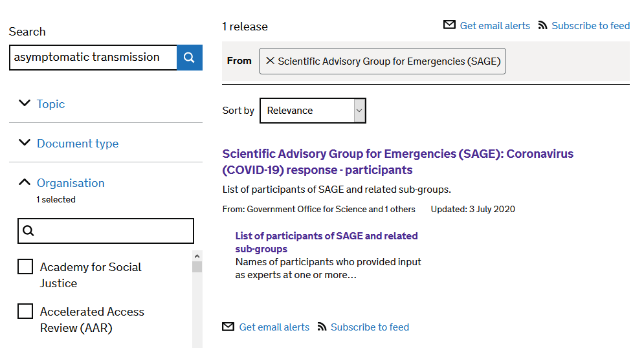The width and height of the screenshot is (644, 348).
Task: Open the SAGE Coronavirus response participants result
Action: 397,162
